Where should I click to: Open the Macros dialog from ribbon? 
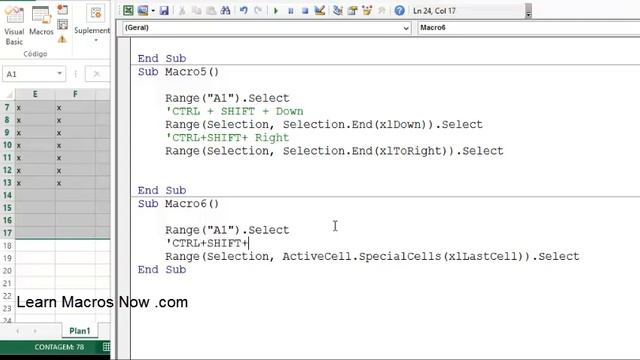(x=41, y=20)
